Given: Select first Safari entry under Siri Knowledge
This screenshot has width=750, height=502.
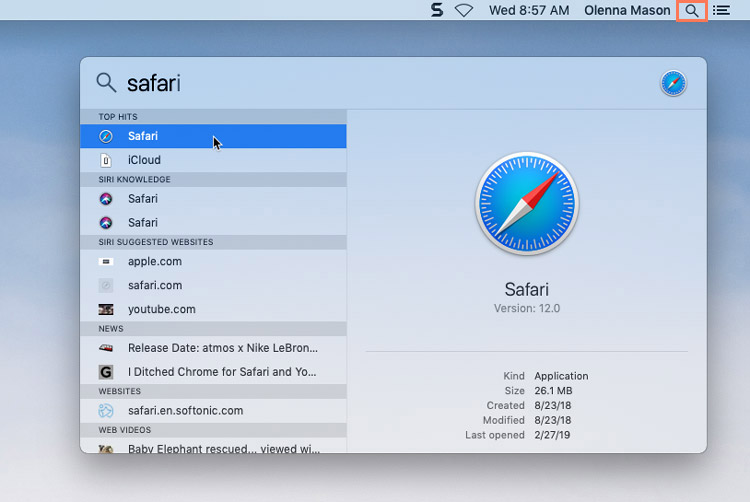Looking at the screenshot, I should (x=143, y=199).
